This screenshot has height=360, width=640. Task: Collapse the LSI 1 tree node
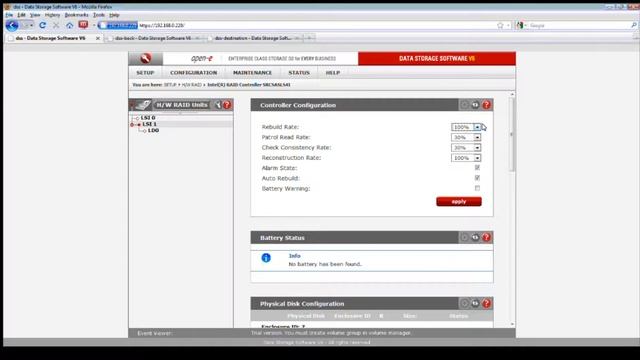click(132, 124)
